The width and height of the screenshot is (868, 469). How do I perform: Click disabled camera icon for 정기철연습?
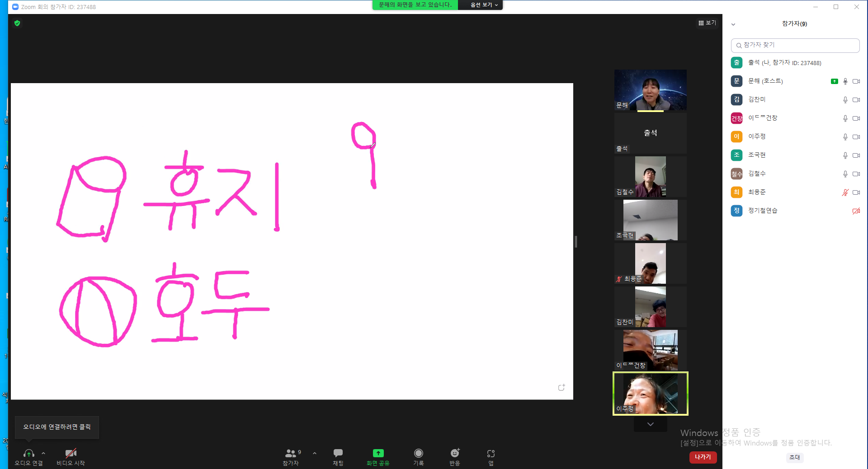point(856,211)
